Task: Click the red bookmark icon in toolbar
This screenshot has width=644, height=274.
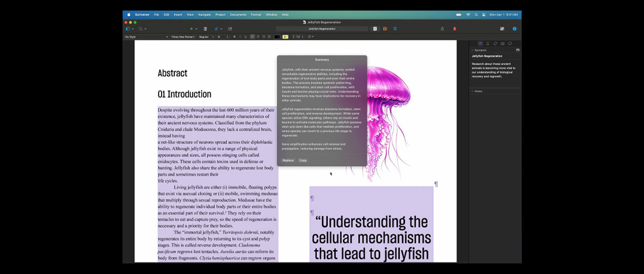Action: [x=454, y=29]
